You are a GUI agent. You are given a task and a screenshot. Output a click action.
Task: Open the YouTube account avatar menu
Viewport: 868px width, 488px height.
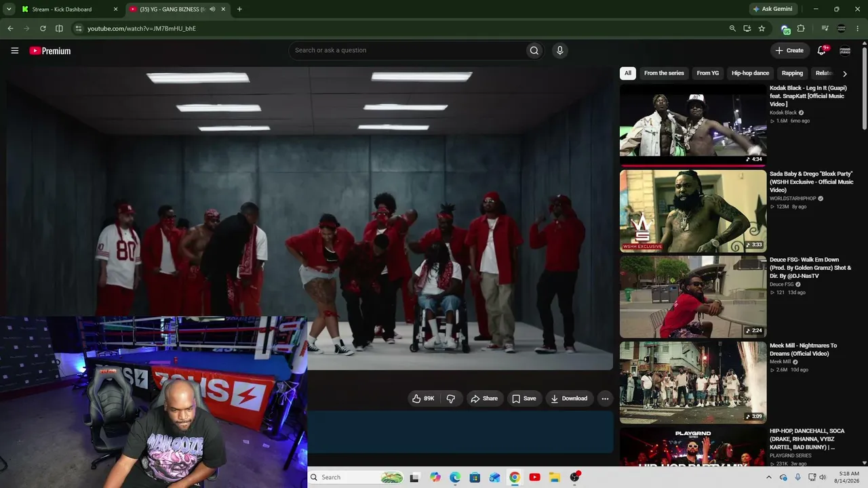pos(845,50)
